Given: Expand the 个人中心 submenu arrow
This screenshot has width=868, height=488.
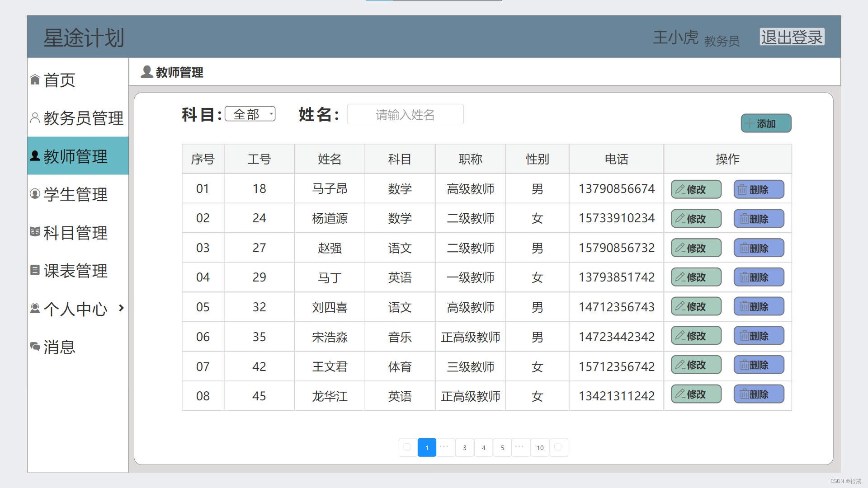Looking at the screenshot, I should point(121,308).
